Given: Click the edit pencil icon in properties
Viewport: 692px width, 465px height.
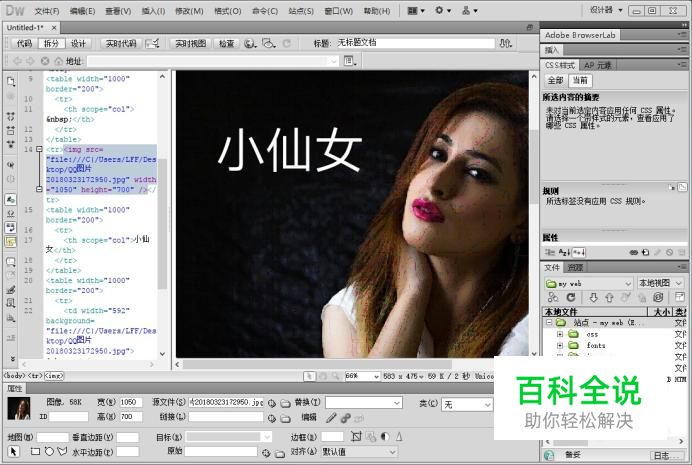Looking at the screenshot, I should [x=331, y=417].
